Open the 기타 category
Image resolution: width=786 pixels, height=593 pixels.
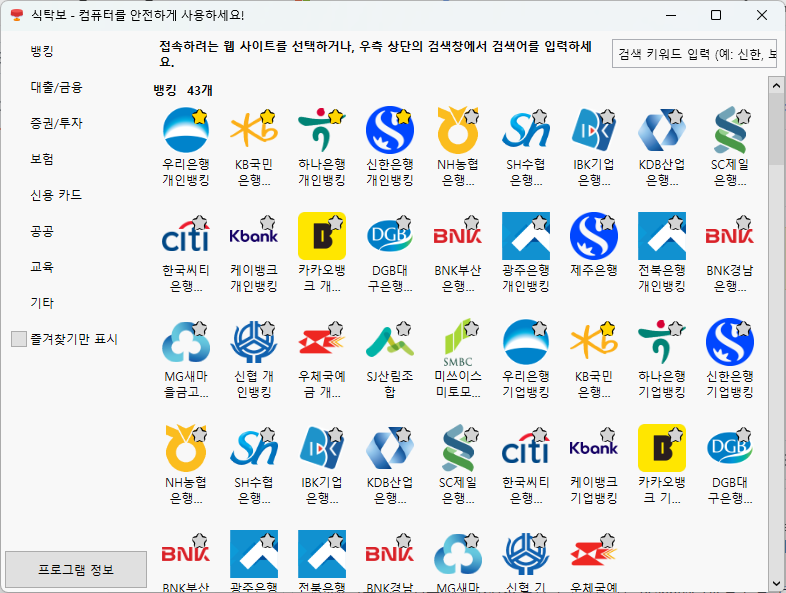tap(42, 303)
